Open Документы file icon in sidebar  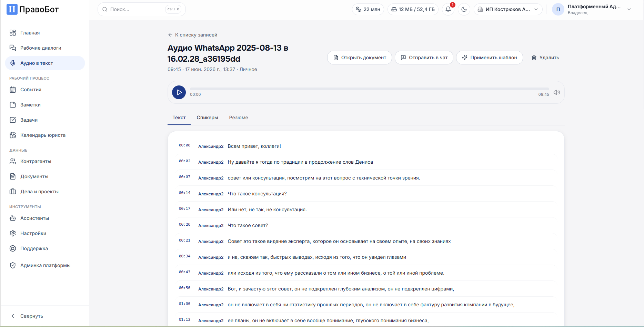tap(13, 176)
